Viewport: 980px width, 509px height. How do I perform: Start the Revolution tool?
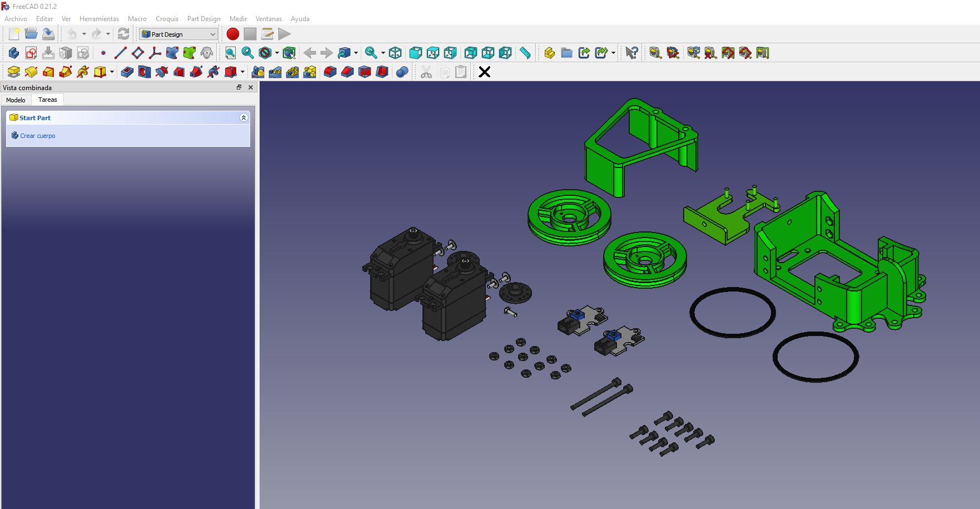[x=32, y=72]
